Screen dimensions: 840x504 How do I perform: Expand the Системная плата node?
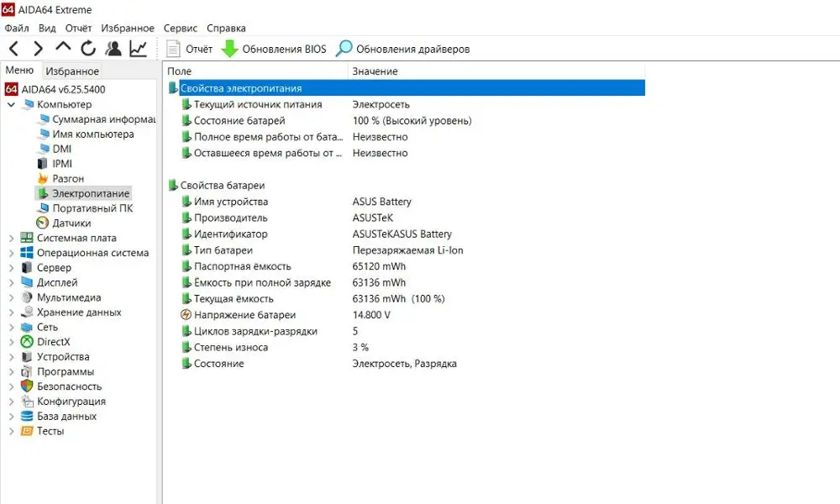pyautogui.click(x=11, y=238)
